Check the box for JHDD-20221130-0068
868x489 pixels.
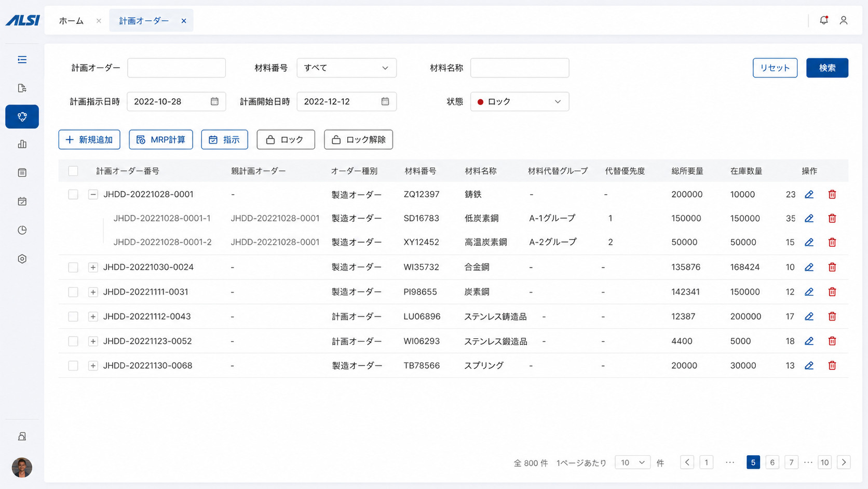point(73,366)
